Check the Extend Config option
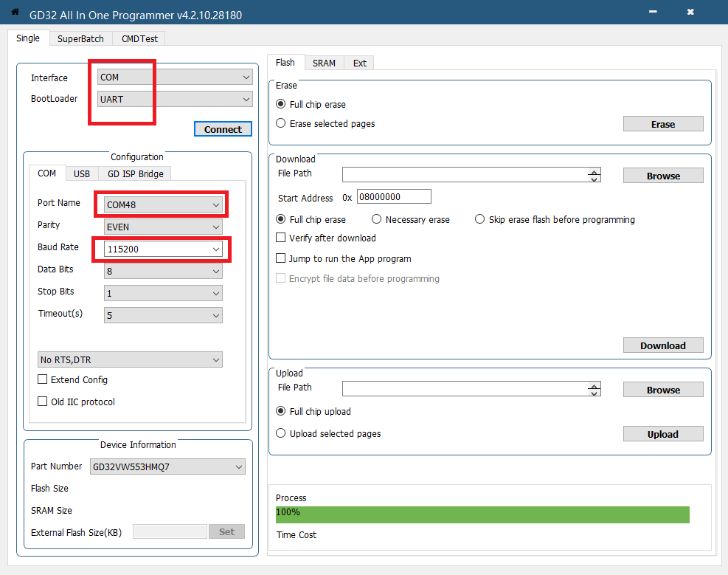 43,379
